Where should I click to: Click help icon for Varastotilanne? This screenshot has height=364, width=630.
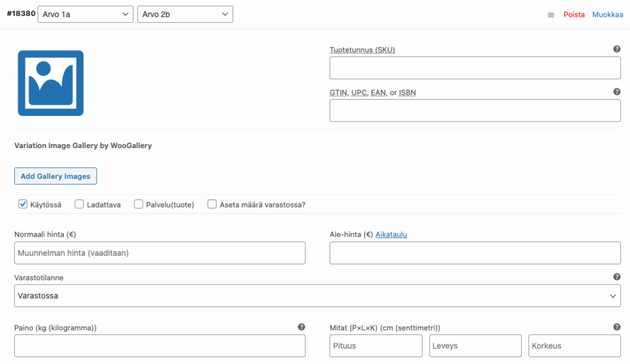(616, 277)
